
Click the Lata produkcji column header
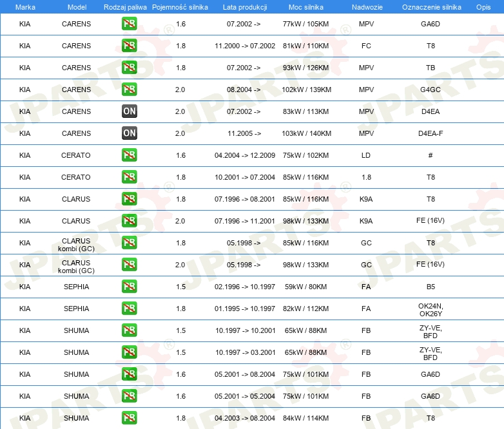pos(245,7)
